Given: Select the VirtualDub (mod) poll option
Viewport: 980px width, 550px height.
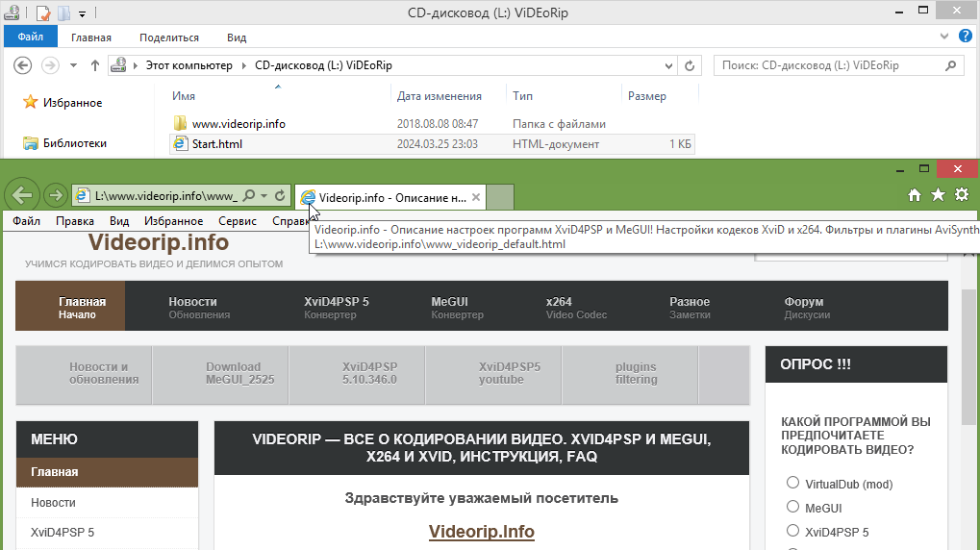Looking at the screenshot, I should 793,483.
